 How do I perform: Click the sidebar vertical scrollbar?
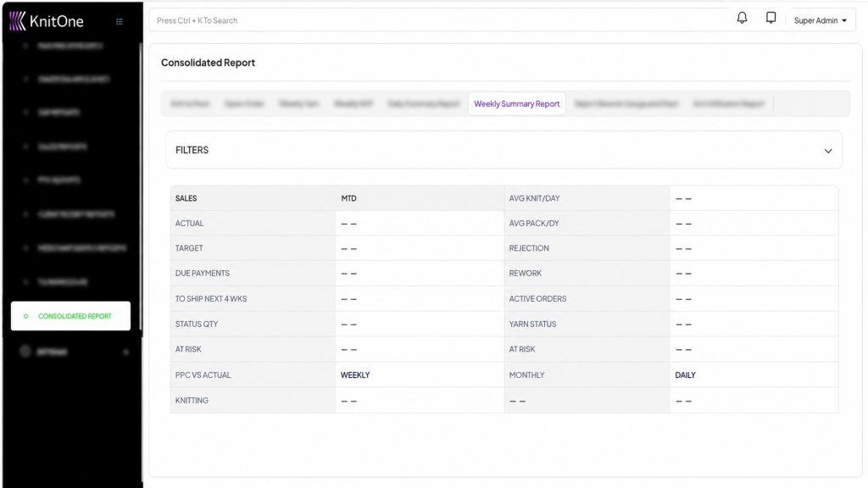(141, 188)
